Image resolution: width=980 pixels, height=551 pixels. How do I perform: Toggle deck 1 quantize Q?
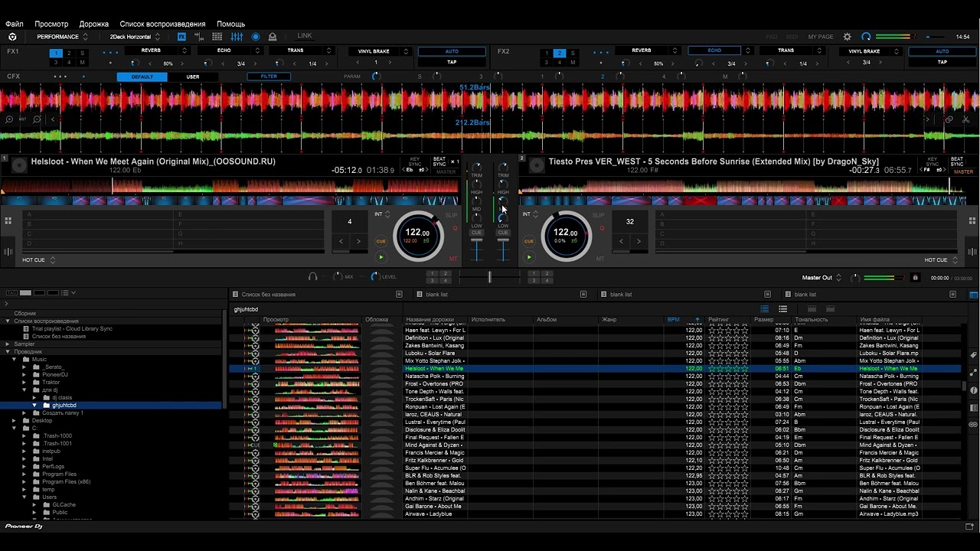[455, 228]
